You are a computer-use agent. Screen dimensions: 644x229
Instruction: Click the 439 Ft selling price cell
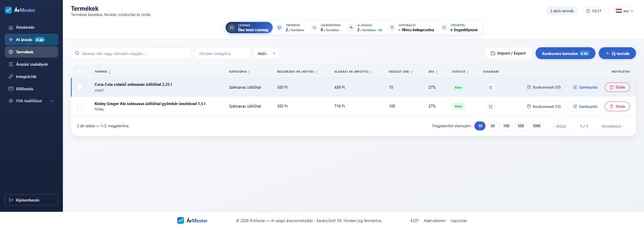340,87
